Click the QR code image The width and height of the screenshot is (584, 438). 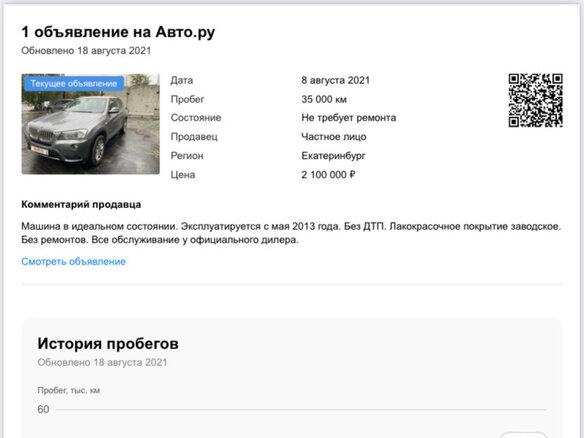click(536, 100)
